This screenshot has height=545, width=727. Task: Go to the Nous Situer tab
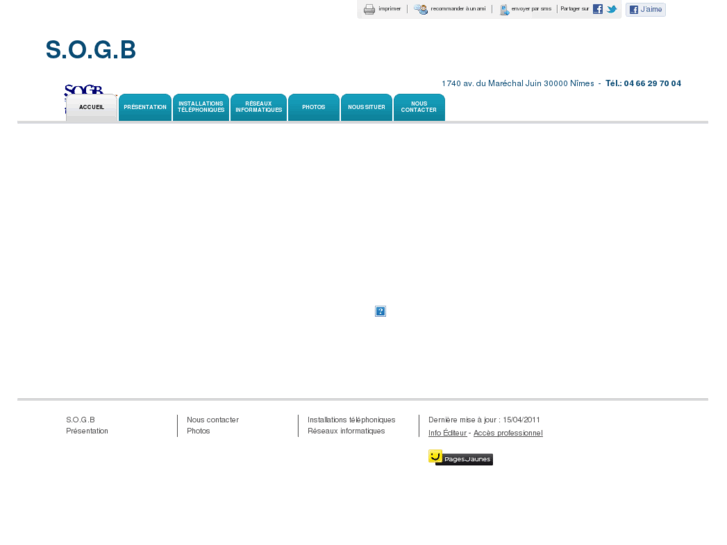pos(366,107)
